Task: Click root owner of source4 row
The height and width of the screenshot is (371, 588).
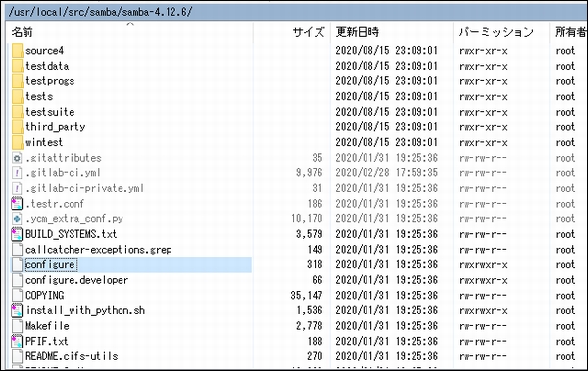Action: pos(565,51)
